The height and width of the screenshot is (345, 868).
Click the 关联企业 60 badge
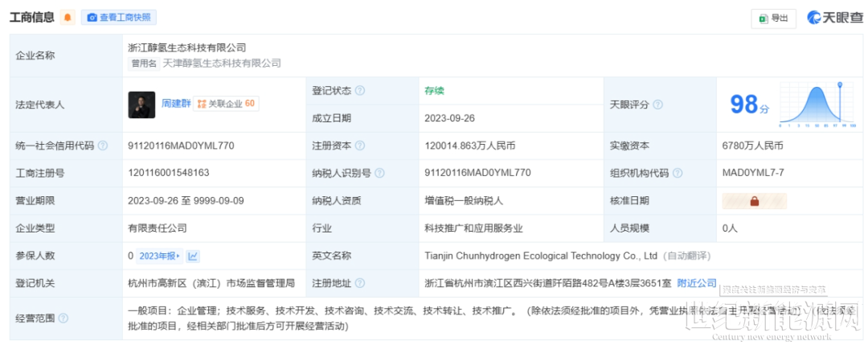click(x=226, y=104)
